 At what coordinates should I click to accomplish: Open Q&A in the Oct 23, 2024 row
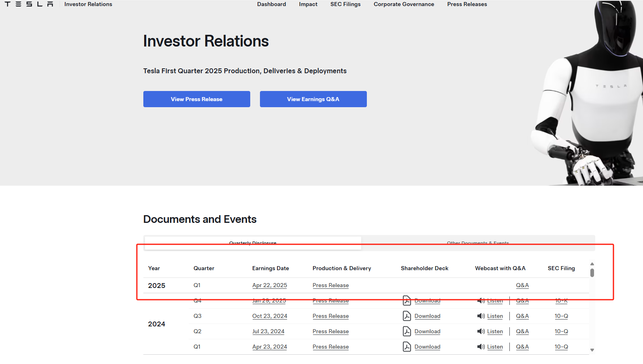(522, 316)
